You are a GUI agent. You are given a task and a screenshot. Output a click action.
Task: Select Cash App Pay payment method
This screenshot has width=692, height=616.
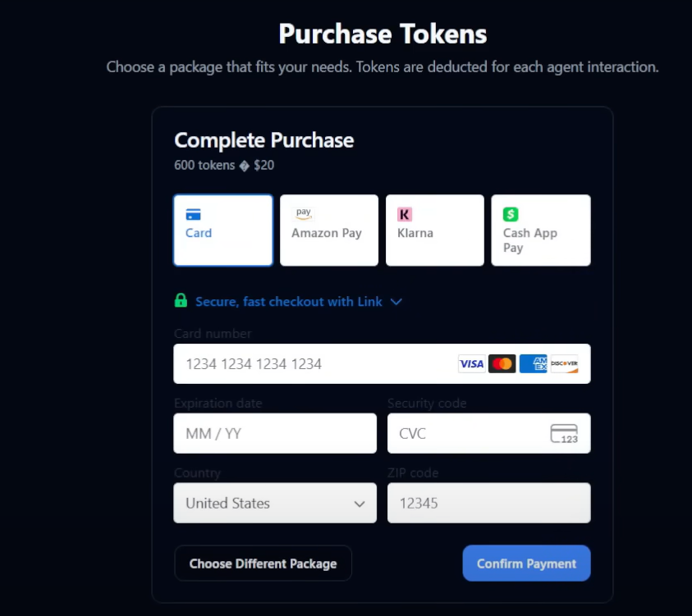540,230
